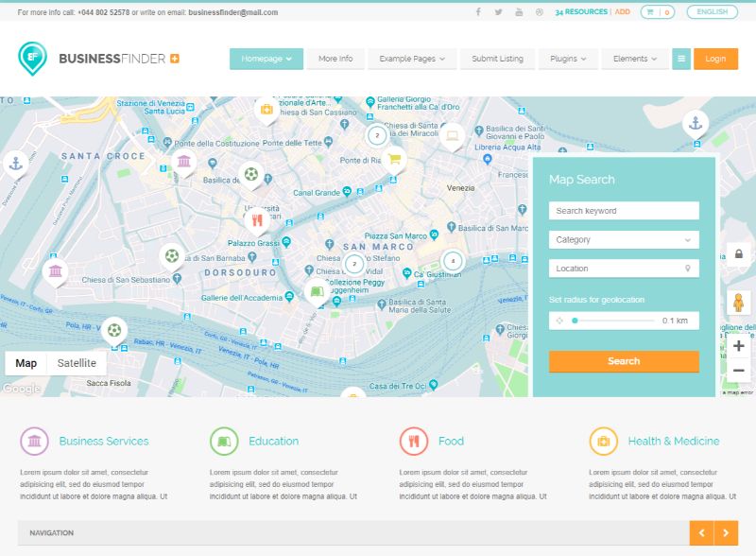Toggle the teal hamburger menu near Login
The image size is (756, 556).
point(680,58)
